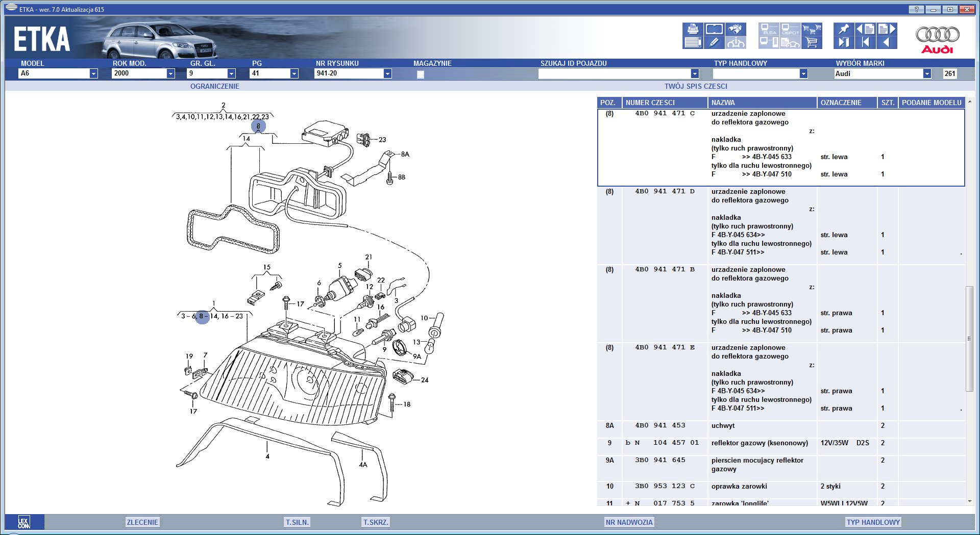Screen dimensions: 980x535
Task: Click the T.SKRZ. bottom bar button
Action: pos(376,522)
